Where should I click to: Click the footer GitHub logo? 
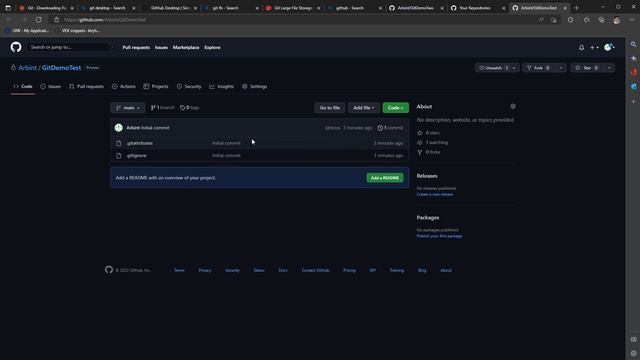coord(109,270)
